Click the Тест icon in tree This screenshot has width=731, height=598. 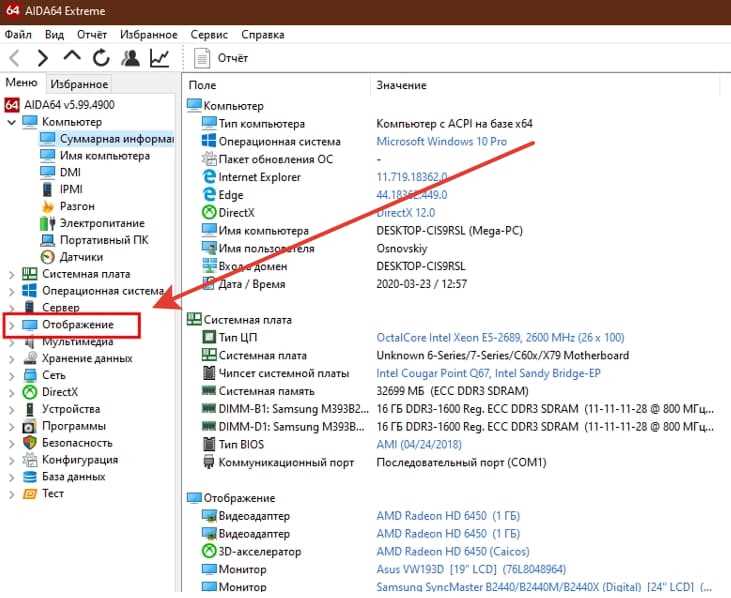pos(30,494)
